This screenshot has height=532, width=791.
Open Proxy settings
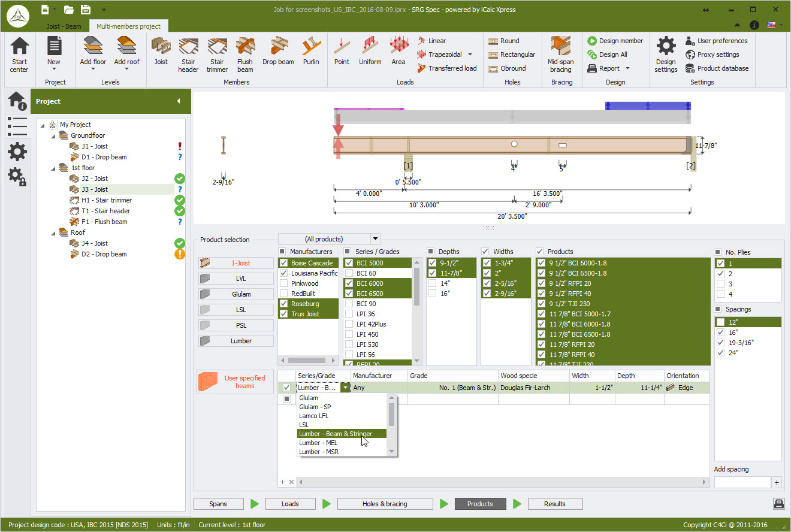coord(712,55)
